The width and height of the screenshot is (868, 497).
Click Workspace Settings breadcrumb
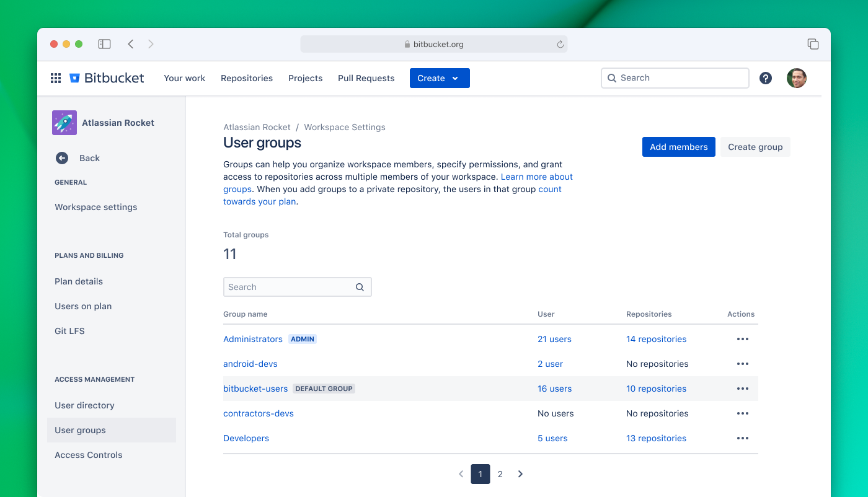point(345,127)
